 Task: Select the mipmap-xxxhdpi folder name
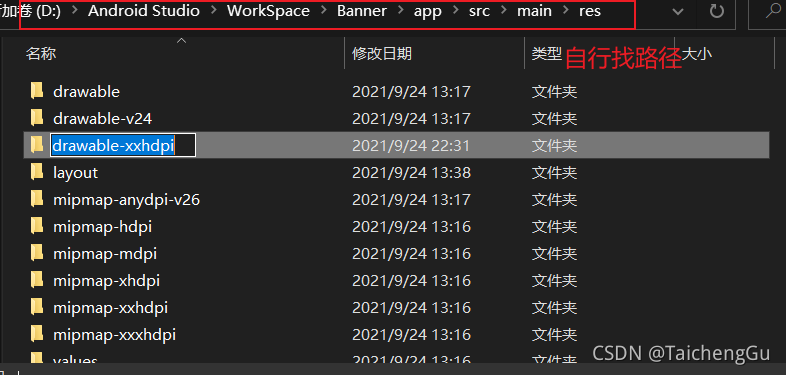[114, 335]
